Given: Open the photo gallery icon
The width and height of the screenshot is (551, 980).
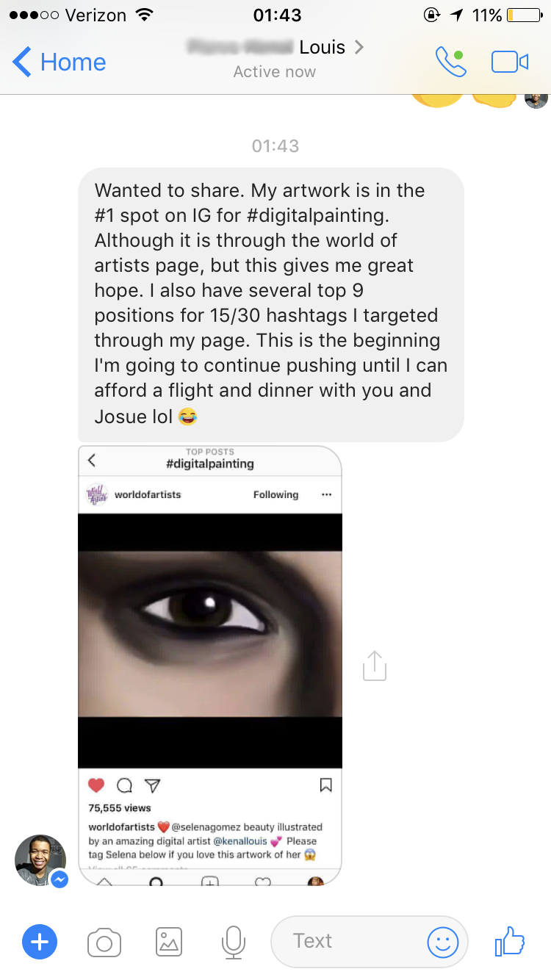Looking at the screenshot, I should (x=169, y=942).
